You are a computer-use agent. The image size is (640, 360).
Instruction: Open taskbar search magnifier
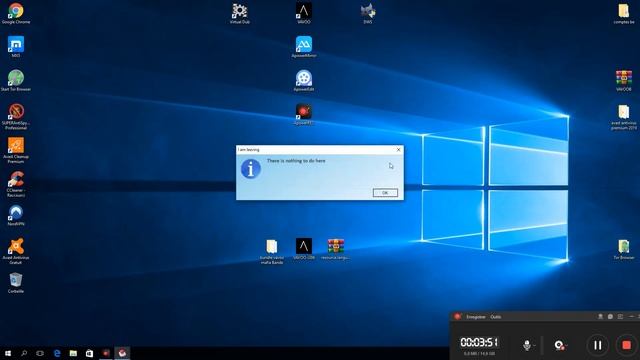pos(24,353)
